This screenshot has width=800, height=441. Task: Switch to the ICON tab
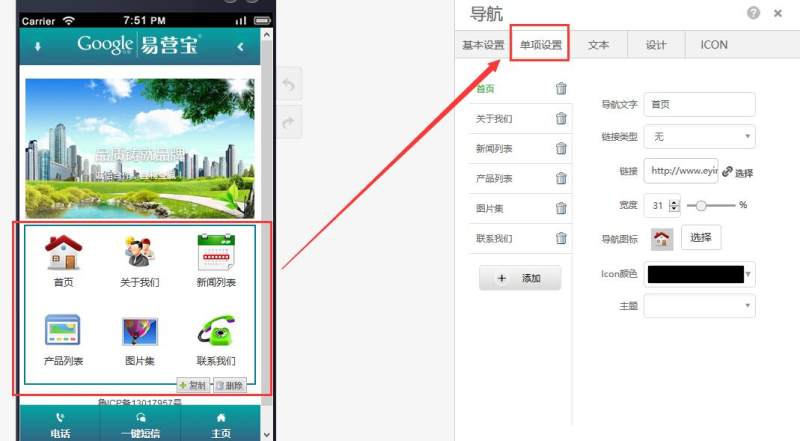coord(714,45)
